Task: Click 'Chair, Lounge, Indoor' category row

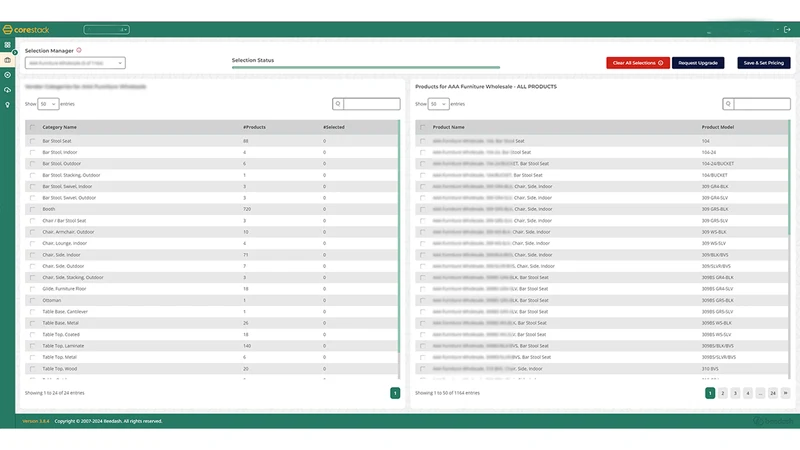Action: click(211, 243)
